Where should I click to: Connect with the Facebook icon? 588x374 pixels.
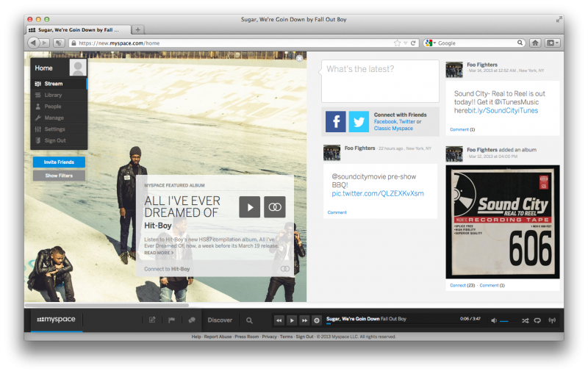(336, 121)
